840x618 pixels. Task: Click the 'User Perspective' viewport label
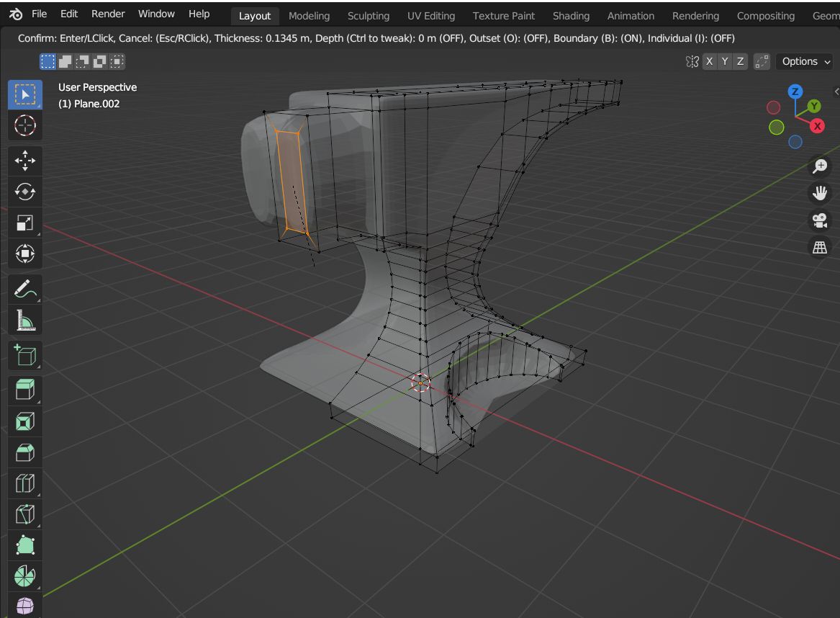point(97,87)
